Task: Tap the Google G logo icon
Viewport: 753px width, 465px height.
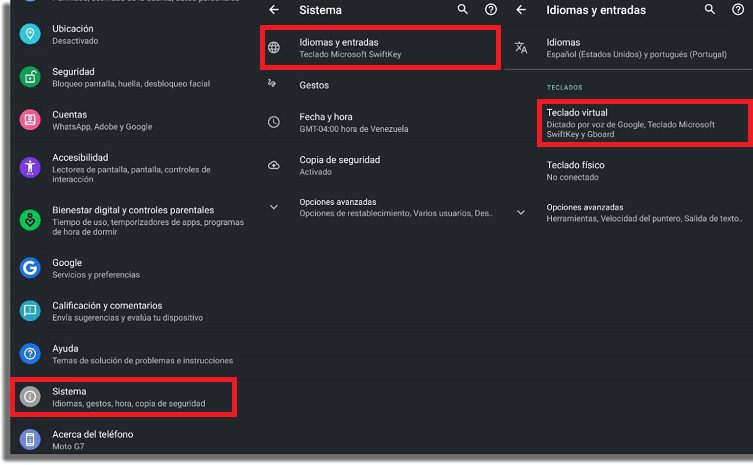Action: (30, 268)
